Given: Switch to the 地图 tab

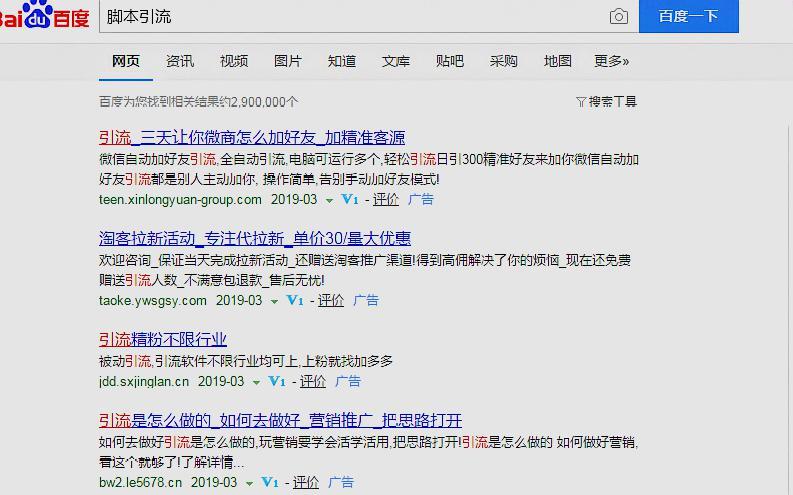Looking at the screenshot, I should tap(557, 61).
